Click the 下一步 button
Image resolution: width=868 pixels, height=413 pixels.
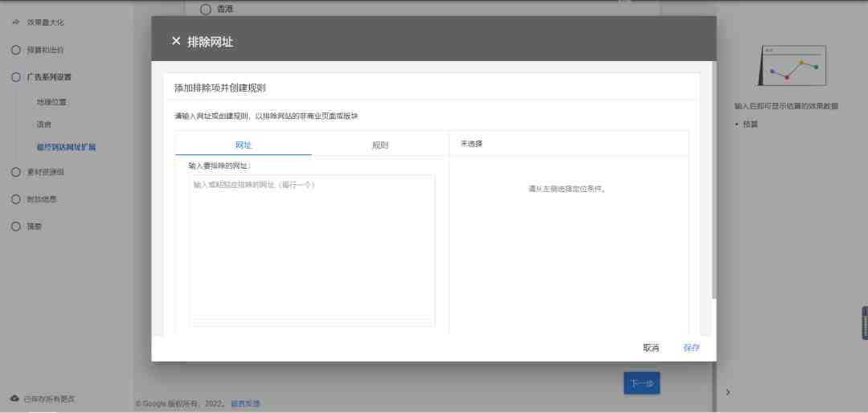641,383
